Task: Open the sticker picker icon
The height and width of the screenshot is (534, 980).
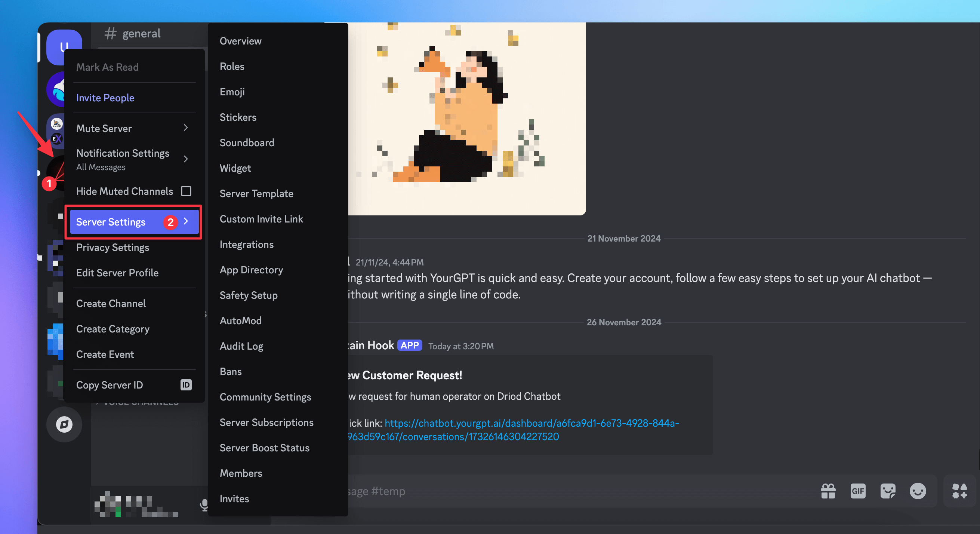Action: 888,491
